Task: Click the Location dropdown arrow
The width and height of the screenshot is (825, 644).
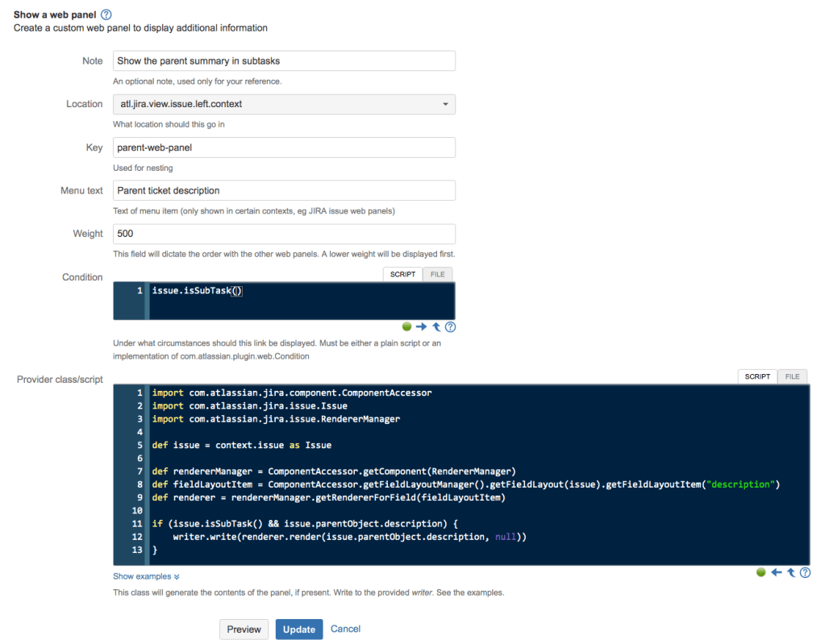Action: click(446, 104)
